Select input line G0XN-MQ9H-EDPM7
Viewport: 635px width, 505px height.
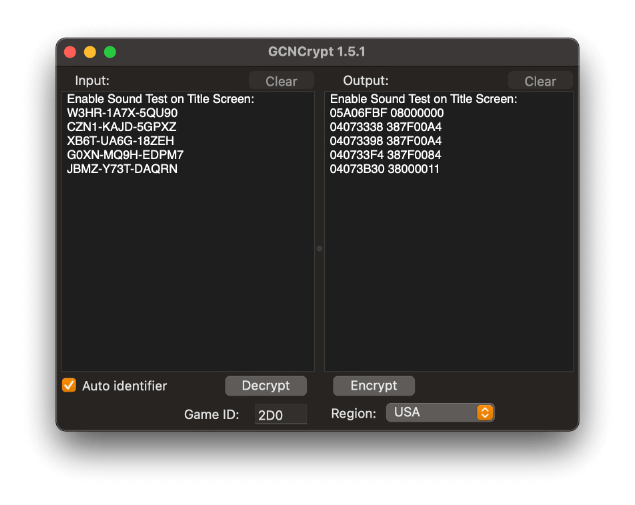pos(126,155)
